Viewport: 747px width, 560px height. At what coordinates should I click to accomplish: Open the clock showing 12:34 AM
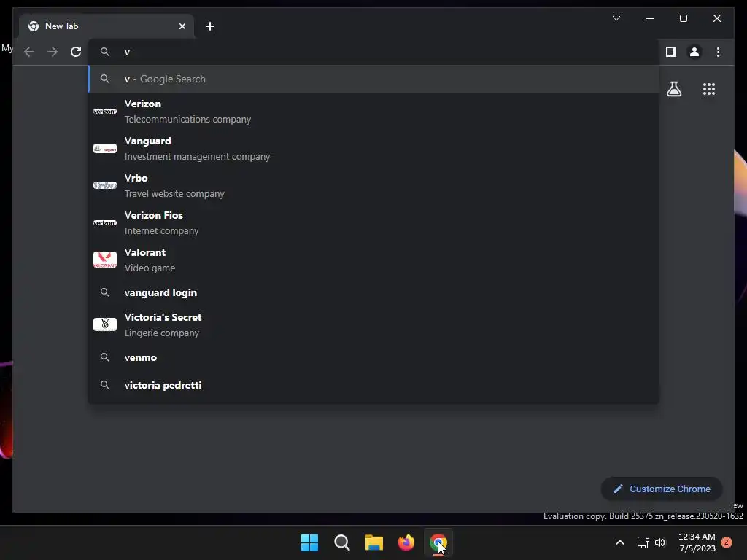coord(697,542)
